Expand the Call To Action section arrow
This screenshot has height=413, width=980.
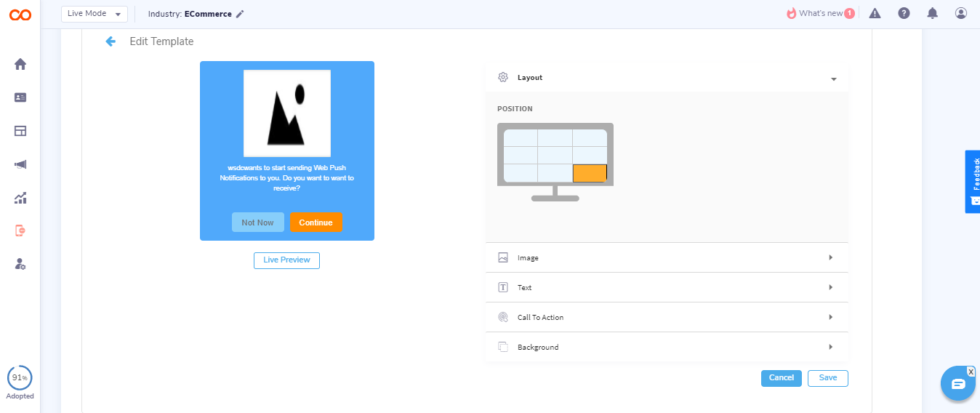coord(830,317)
